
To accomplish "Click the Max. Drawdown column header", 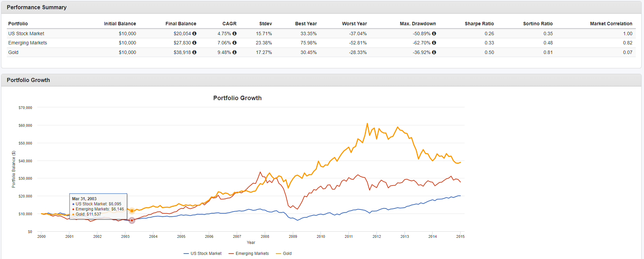I will [x=417, y=24].
